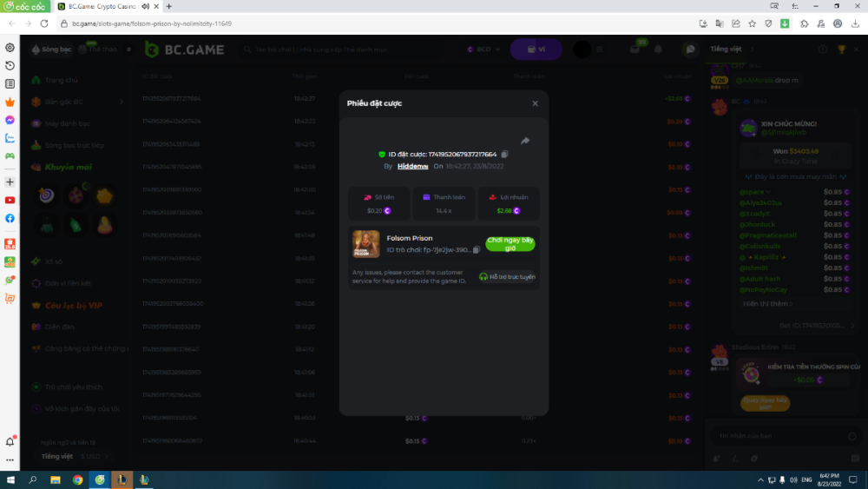Bookmark this page with the star icon
Viewport: 868px width, 489px height.
(x=752, y=23)
